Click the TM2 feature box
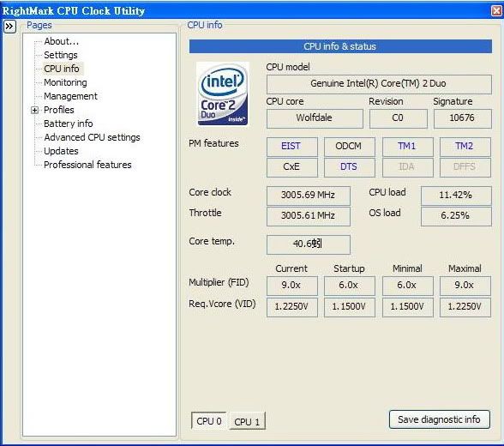Screen dimensions: 504x446 click(x=465, y=147)
